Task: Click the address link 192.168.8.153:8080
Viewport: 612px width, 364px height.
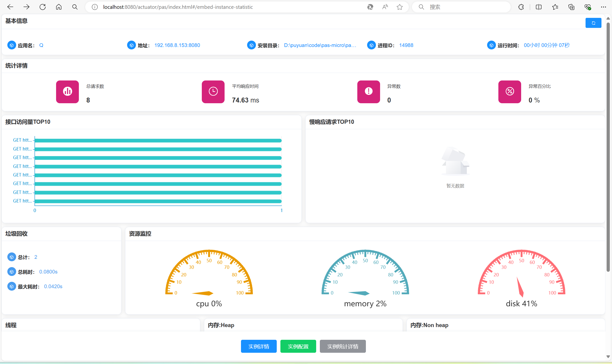Action: click(177, 45)
